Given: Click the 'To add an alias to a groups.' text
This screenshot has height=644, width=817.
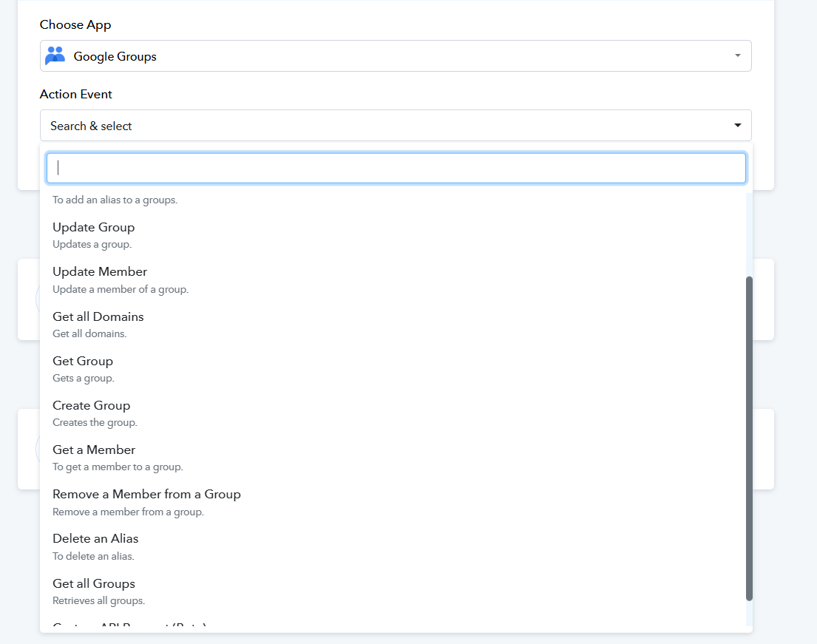Looking at the screenshot, I should 115,200.
